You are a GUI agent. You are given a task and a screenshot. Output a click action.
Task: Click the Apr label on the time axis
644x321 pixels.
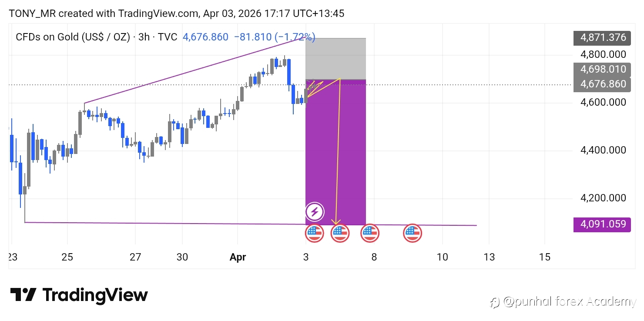coord(238,257)
